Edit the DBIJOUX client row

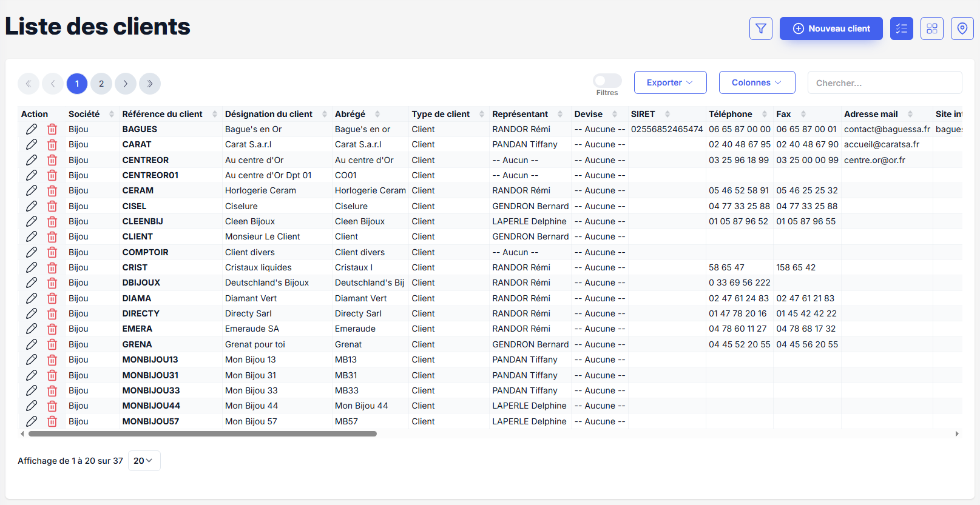32,283
